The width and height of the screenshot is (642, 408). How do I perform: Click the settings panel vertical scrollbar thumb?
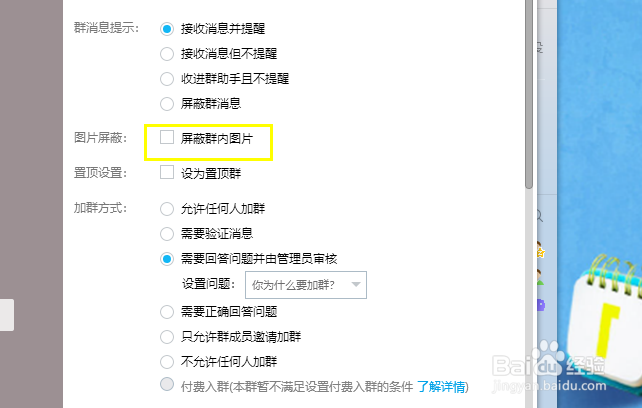[529, 94]
